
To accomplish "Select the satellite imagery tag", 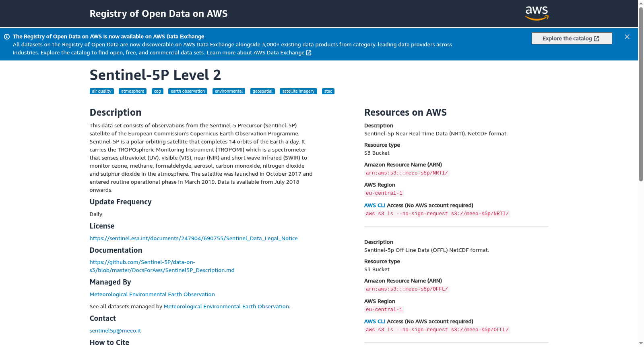I will click(x=298, y=91).
